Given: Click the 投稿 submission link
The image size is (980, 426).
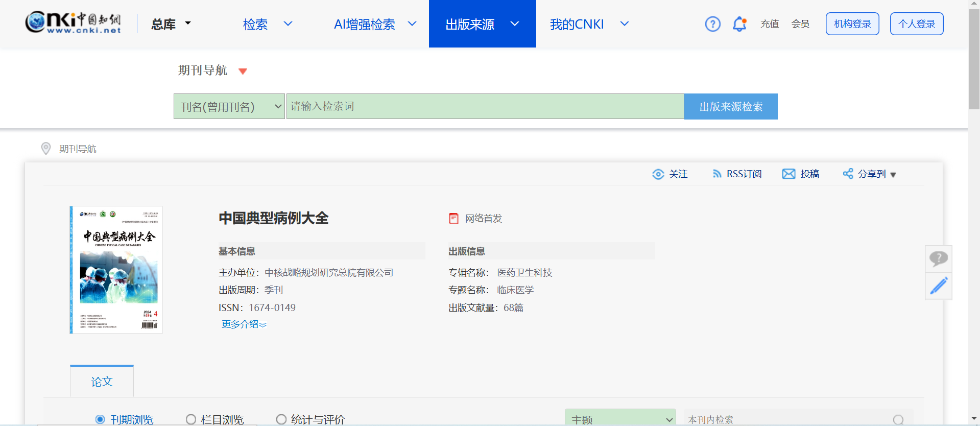Looking at the screenshot, I should [x=810, y=174].
